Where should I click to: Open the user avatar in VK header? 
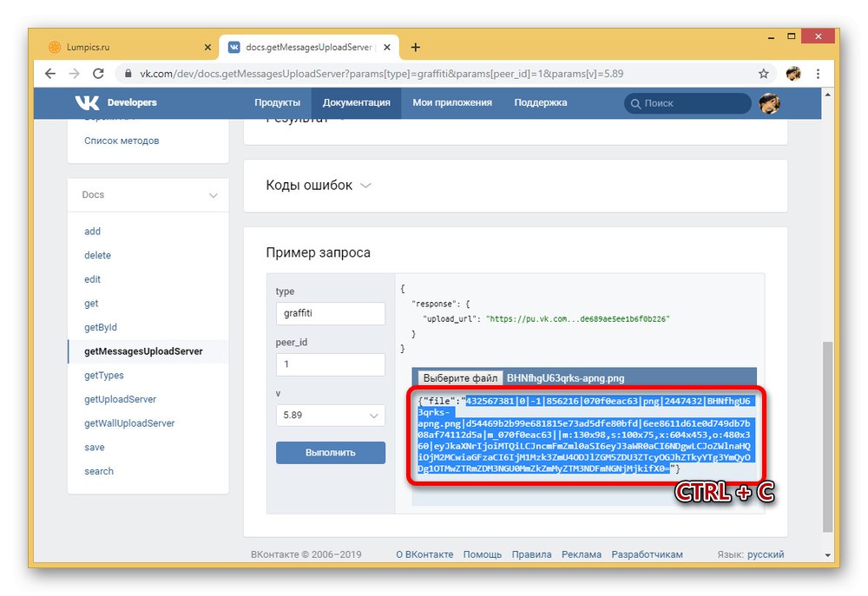769,103
